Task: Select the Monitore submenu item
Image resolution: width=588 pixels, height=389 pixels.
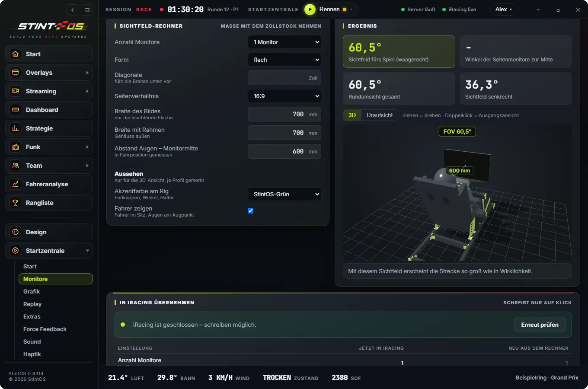Action: click(x=55, y=279)
